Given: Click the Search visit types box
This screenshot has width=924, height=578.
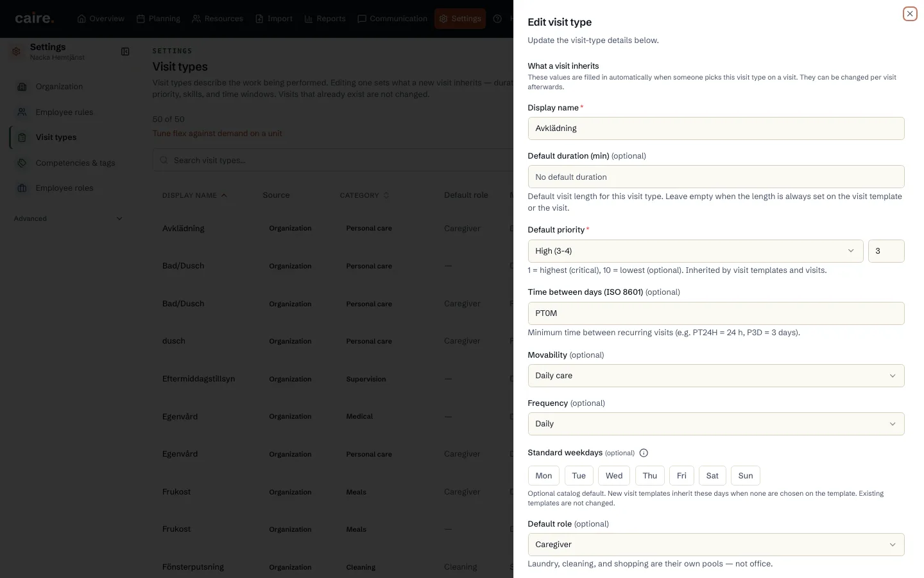Looking at the screenshot, I should pos(333,161).
